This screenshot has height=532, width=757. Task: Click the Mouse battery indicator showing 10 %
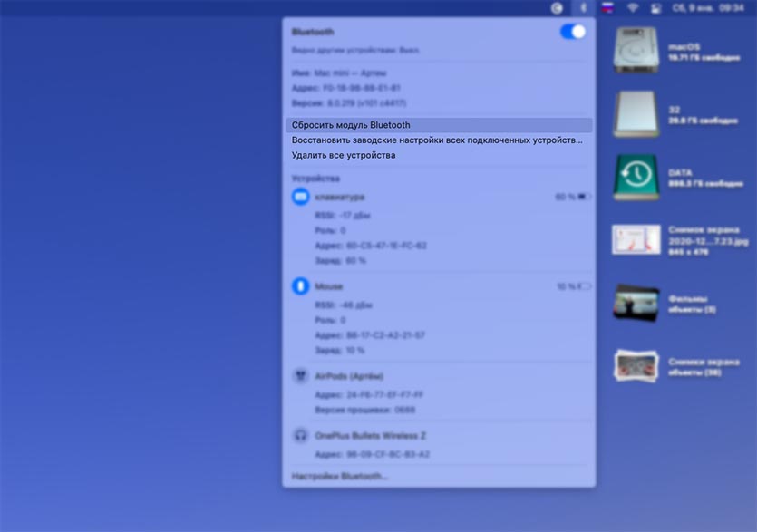[x=574, y=286]
